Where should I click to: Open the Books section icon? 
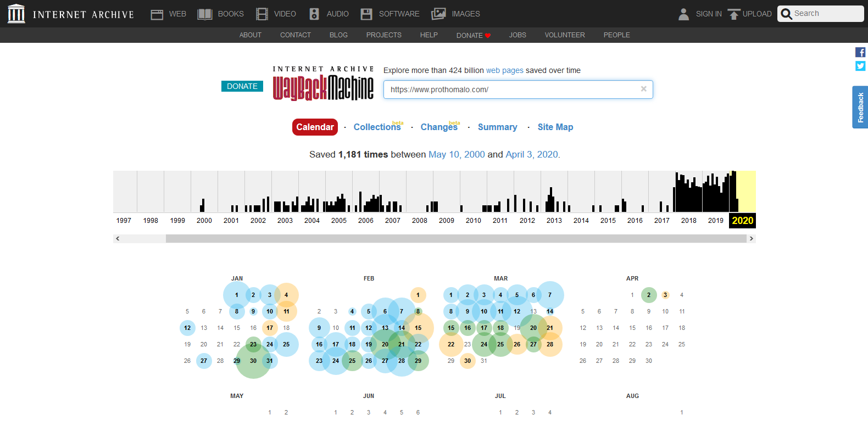click(x=205, y=14)
